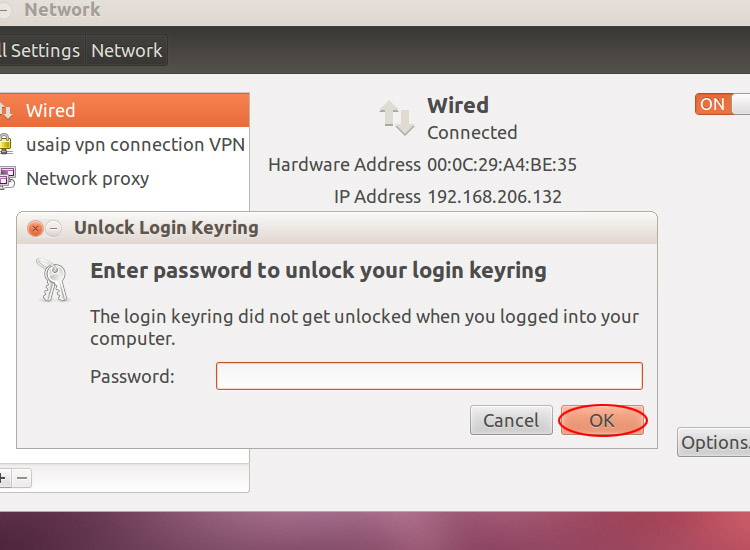This screenshot has width=750, height=550.
Task: Click the IP address value 192.168.206.132
Action: 495,197
